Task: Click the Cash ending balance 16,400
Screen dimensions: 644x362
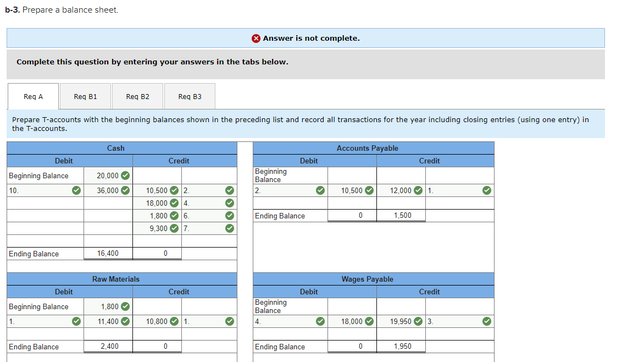Action: pos(108,254)
